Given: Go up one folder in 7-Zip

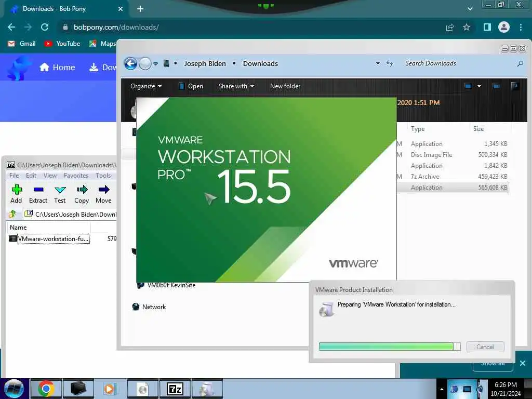Looking at the screenshot, I should click(12, 214).
